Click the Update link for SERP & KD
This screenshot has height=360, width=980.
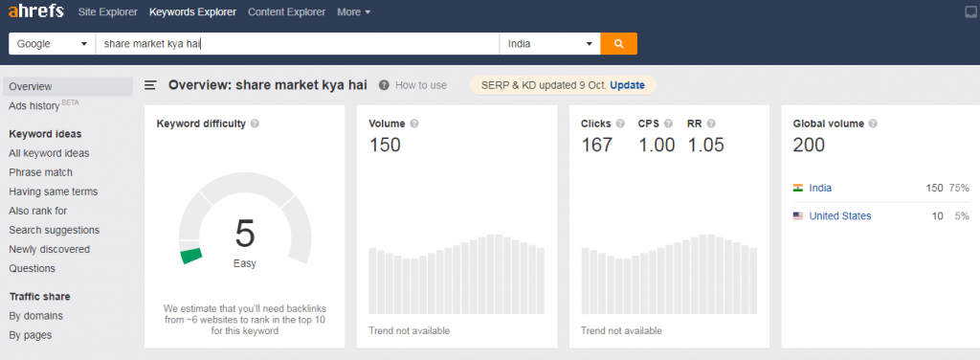[x=627, y=85]
